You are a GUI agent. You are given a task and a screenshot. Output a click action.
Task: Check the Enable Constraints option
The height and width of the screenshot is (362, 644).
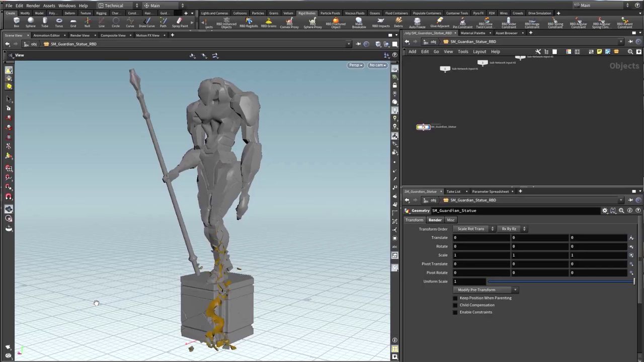click(x=455, y=312)
